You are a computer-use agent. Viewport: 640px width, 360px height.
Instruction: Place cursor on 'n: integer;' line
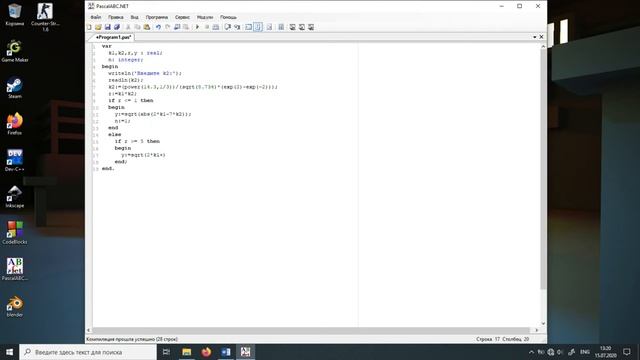(x=126, y=60)
